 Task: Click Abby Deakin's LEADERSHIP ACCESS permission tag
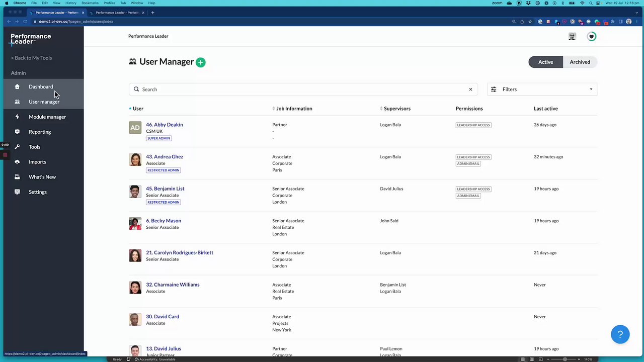coord(473,125)
